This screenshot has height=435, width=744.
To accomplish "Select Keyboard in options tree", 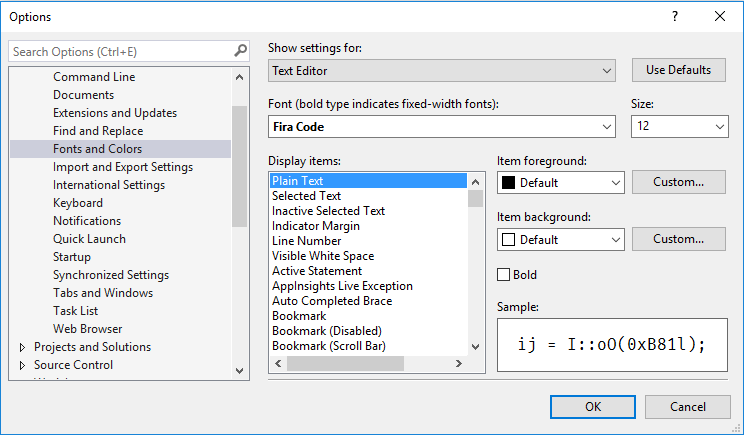I will tap(78, 203).
